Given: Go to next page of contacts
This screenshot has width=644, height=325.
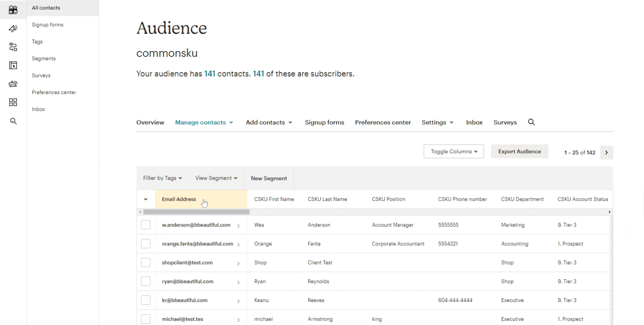Looking at the screenshot, I should [606, 153].
